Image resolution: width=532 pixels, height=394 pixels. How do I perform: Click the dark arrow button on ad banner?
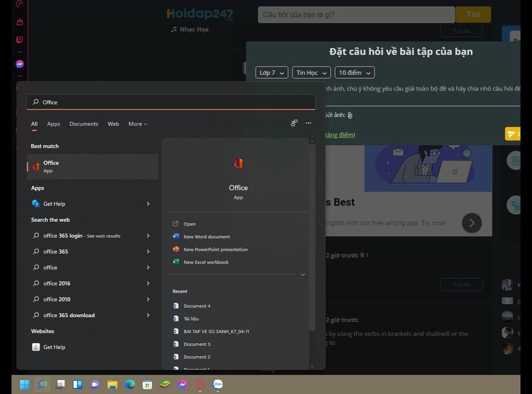pyautogui.click(x=472, y=223)
